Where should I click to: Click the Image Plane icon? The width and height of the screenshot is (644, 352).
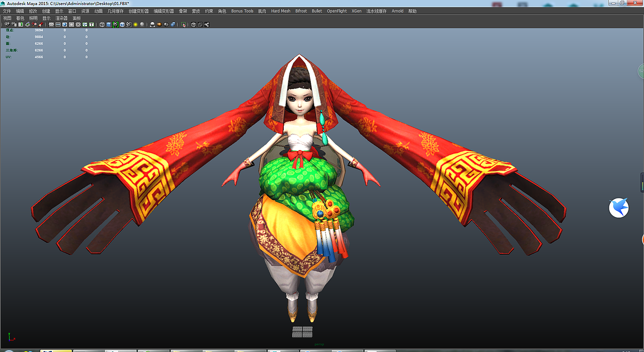tap(27, 24)
